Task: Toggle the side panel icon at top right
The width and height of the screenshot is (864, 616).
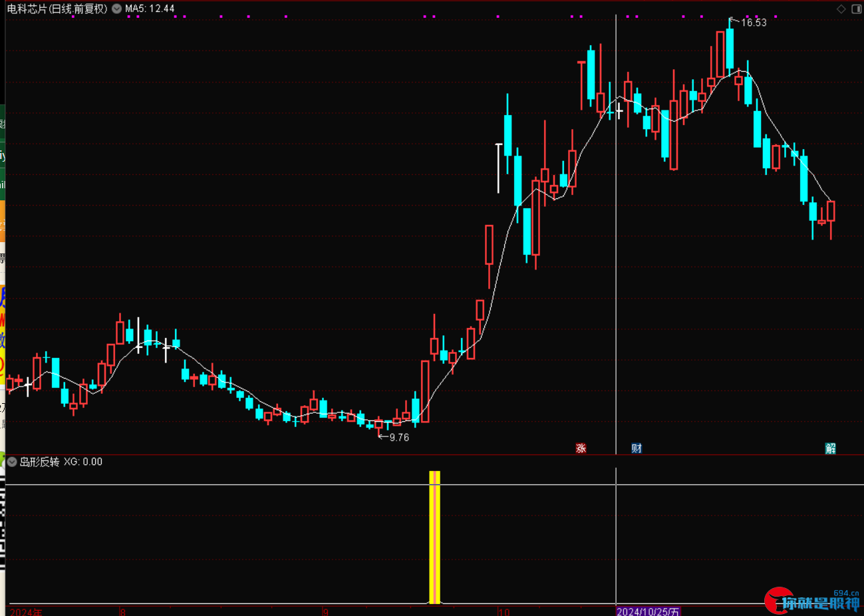Action: [x=857, y=9]
